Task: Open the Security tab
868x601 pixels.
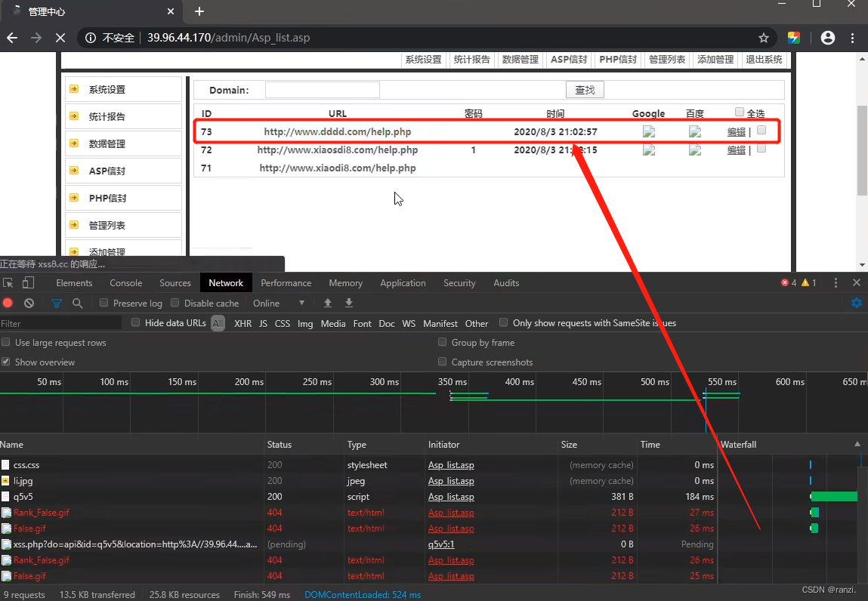Action: (459, 283)
